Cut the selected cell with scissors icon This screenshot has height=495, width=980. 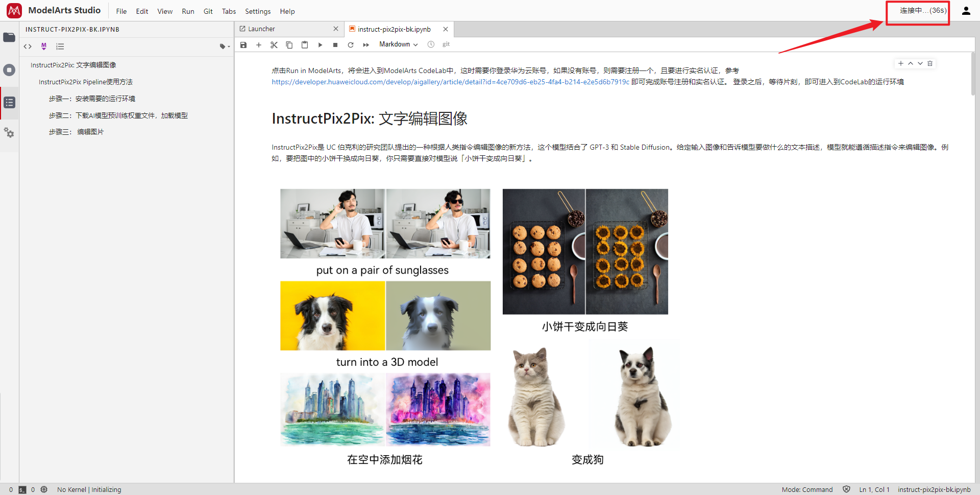274,45
